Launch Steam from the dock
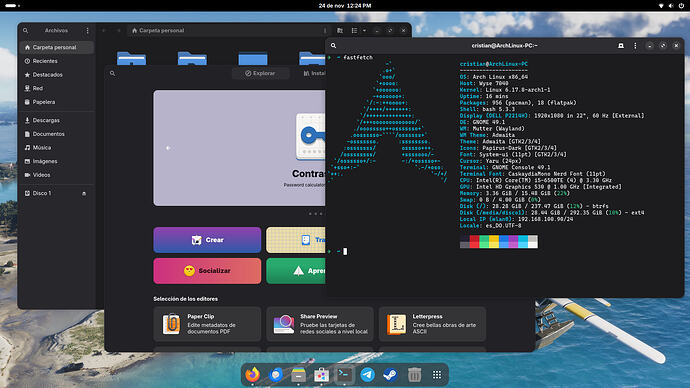Viewport: 690px width, 388px height. (390, 374)
